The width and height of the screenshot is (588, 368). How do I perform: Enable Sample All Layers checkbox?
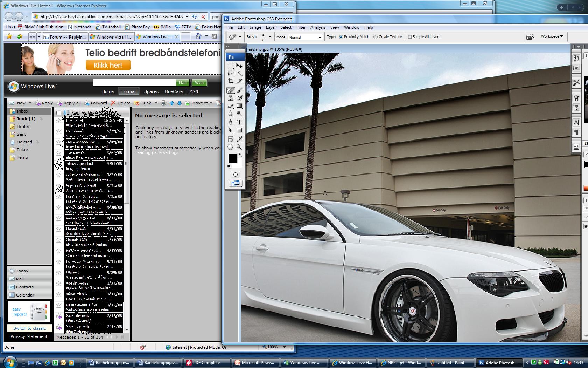(x=409, y=37)
